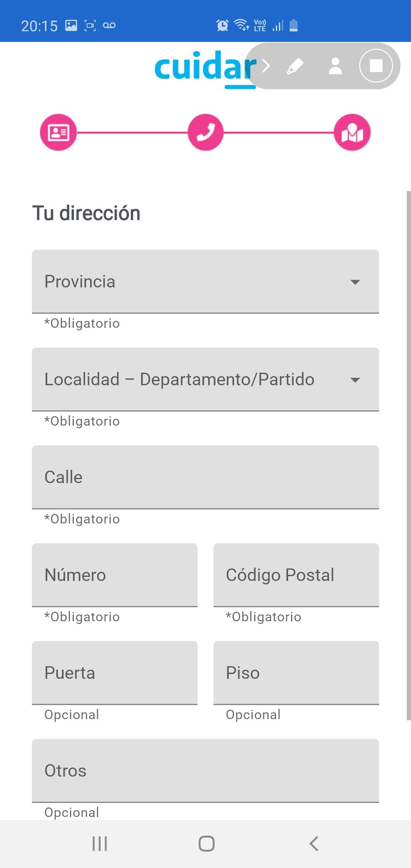411x868 pixels.
Task: Stop the screen recording
Action: pos(376,66)
